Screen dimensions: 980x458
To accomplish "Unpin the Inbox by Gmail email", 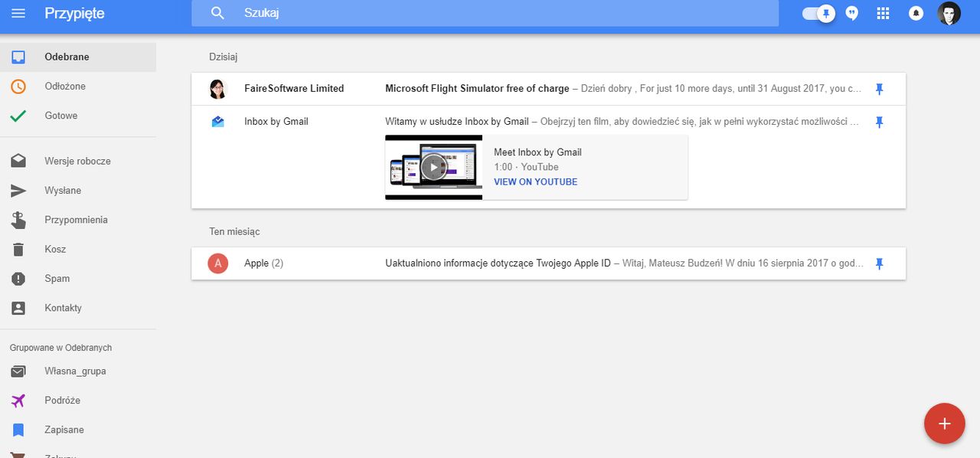I will point(879,122).
